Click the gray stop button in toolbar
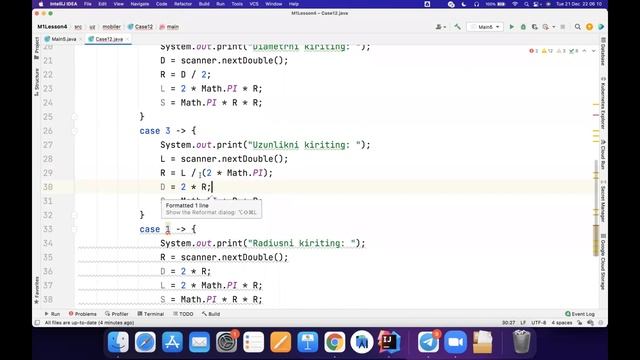 pyautogui.click(x=562, y=27)
